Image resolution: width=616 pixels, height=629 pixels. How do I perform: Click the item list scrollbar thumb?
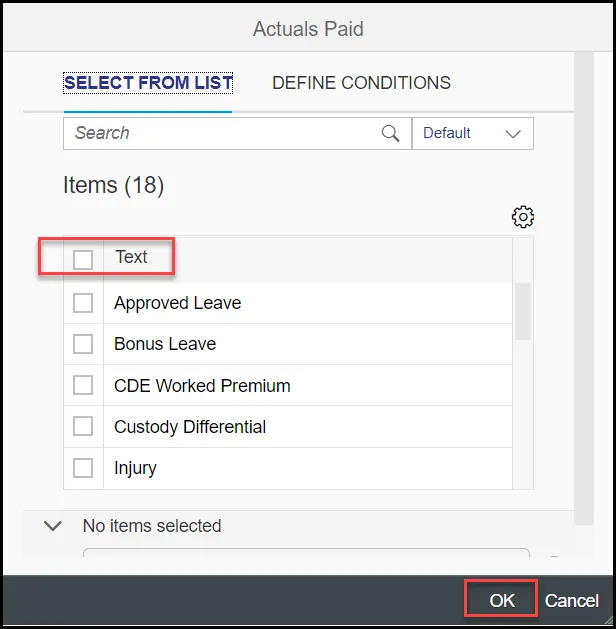coord(522,310)
